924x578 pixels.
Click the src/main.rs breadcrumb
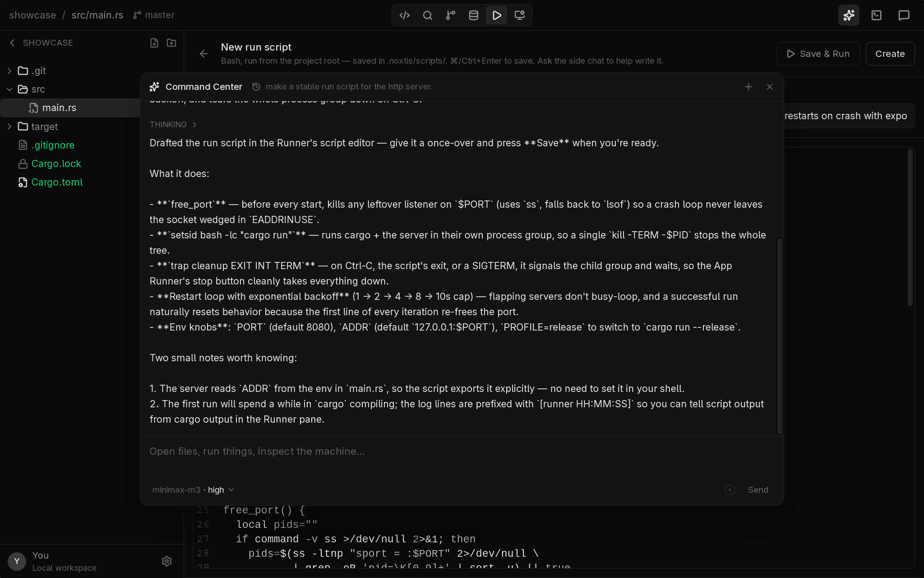coord(97,15)
